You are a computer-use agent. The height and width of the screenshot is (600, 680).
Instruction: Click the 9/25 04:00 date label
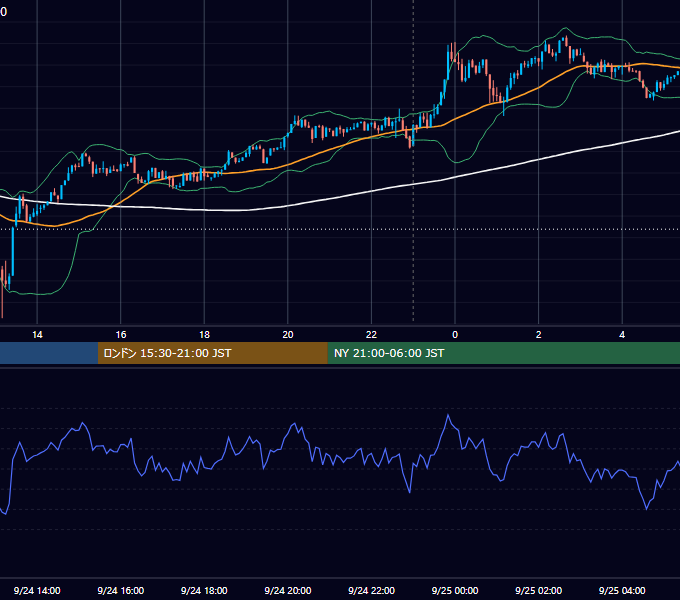point(622,590)
